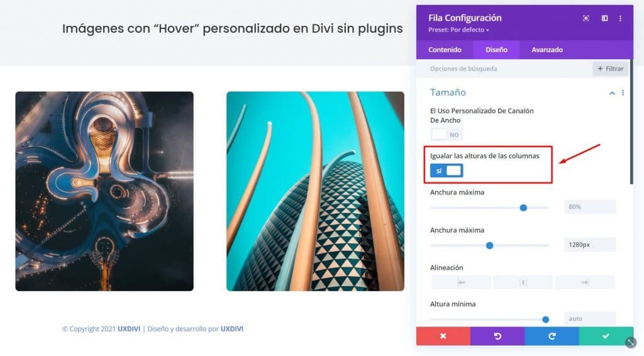Click the purple undo arrow button
Screen dimensions: 644x356
pos(497,336)
